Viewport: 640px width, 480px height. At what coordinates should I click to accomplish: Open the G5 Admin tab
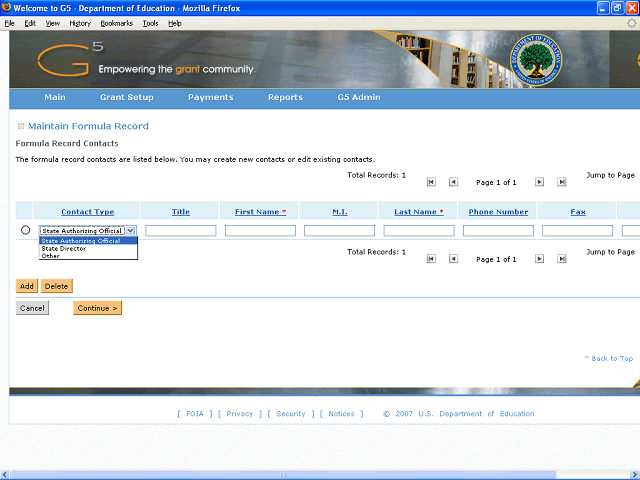[359, 97]
